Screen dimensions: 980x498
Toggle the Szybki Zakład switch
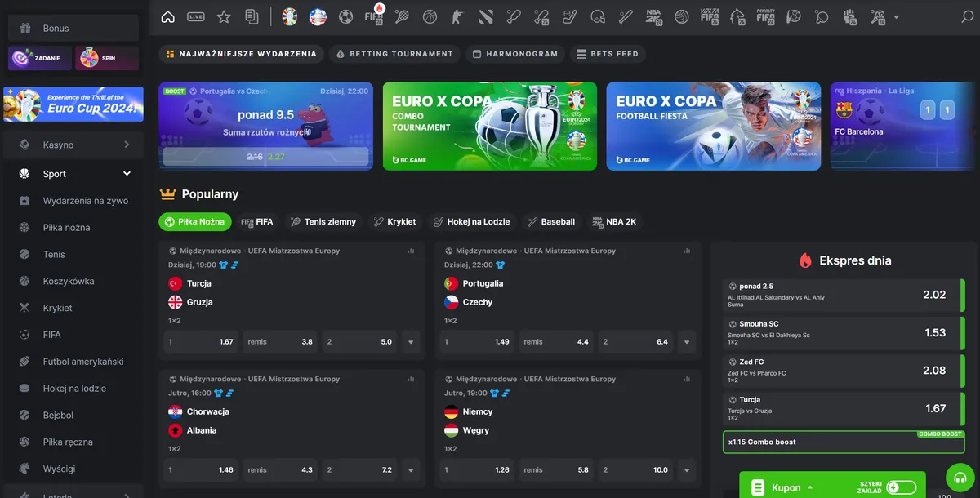pyautogui.click(x=901, y=487)
